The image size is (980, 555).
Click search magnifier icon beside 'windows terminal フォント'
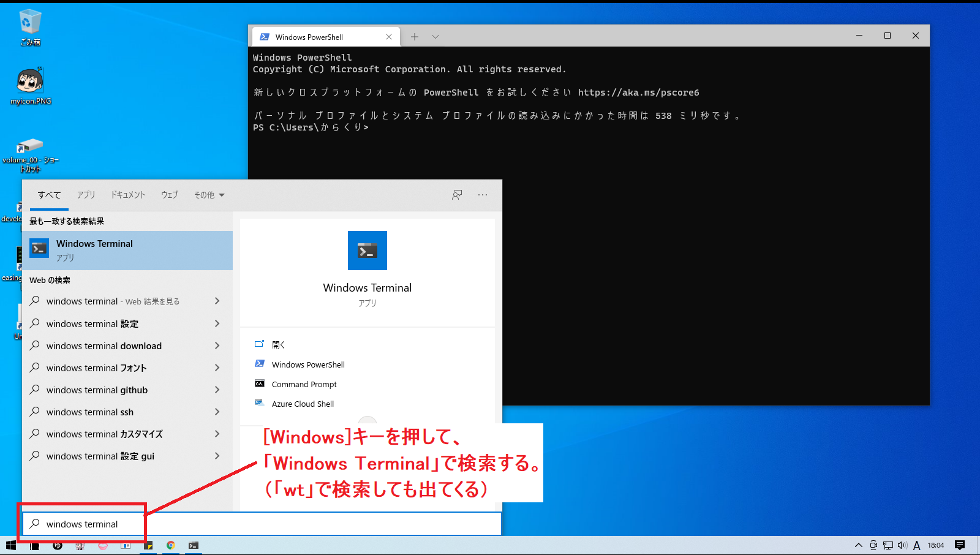[35, 368]
